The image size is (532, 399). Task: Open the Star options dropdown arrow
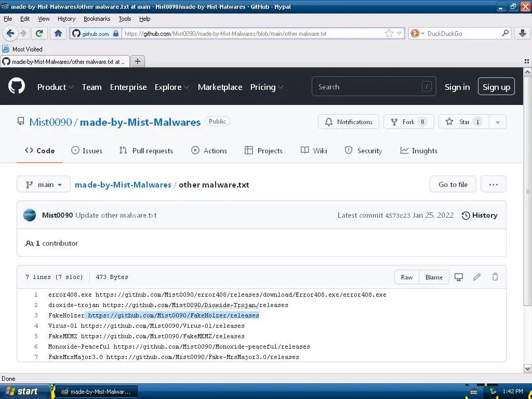498,122
